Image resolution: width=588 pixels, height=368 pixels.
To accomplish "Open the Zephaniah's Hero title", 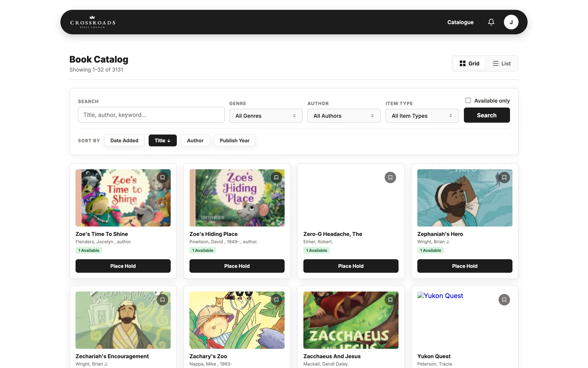I will click(x=440, y=234).
